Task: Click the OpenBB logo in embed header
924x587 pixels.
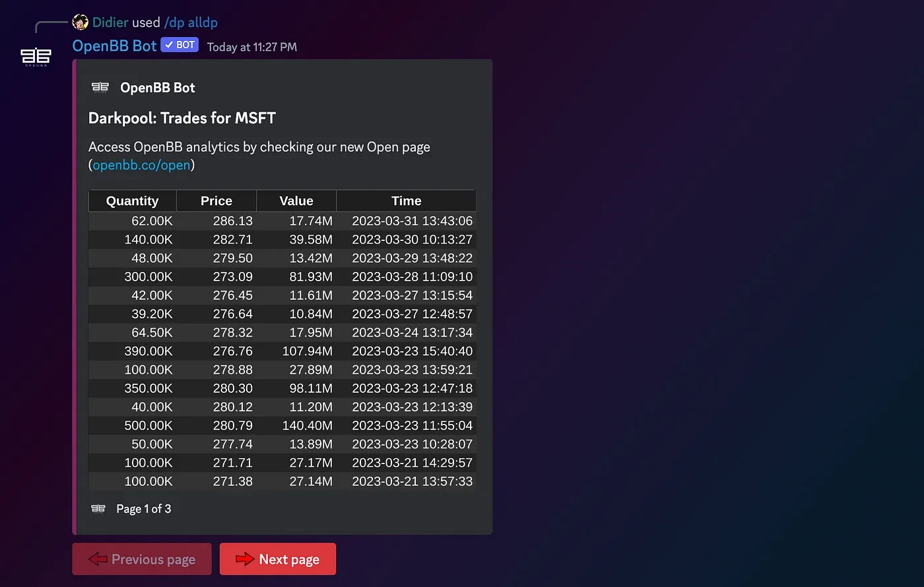Action: [100, 87]
